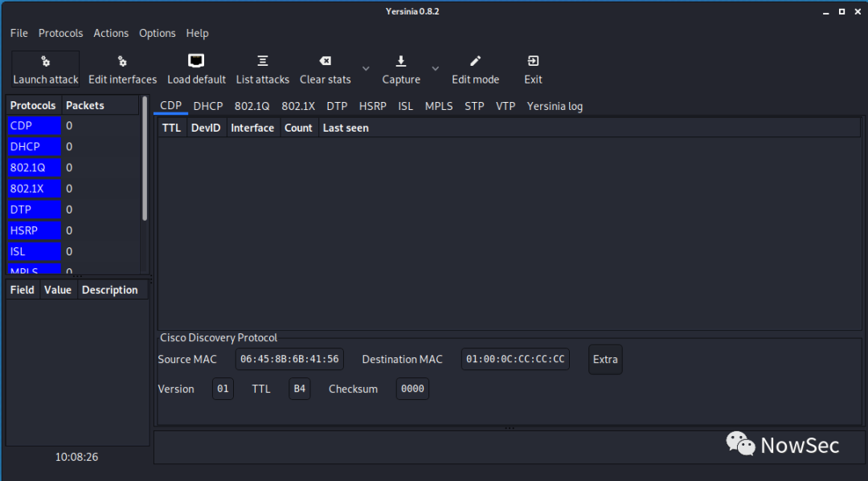
Task: Select the CDP row in Protocols list
Action: pyautogui.click(x=72, y=125)
